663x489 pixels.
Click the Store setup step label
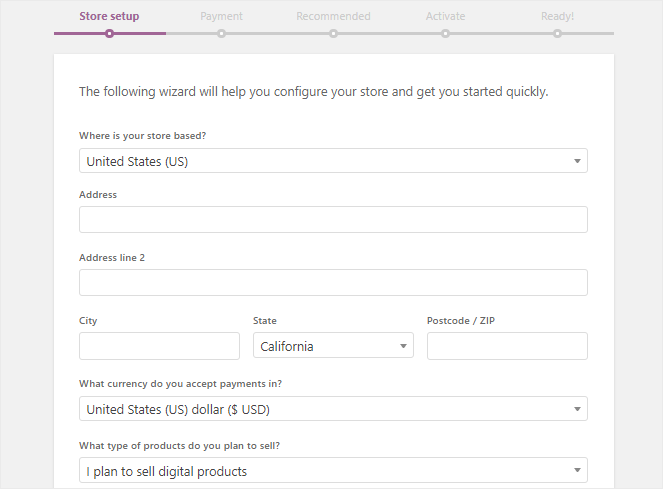(x=109, y=16)
